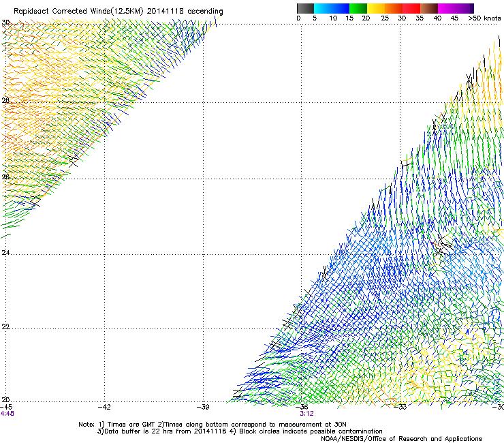Viewport: 504px width, 443px height.
Task: Click the '28' latitude axis label
Action: (5, 101)
